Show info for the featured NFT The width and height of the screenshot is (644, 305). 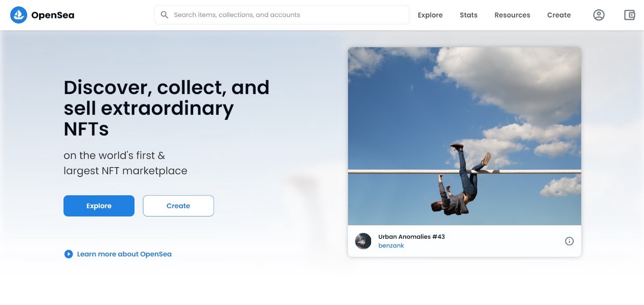coord(569,241)
